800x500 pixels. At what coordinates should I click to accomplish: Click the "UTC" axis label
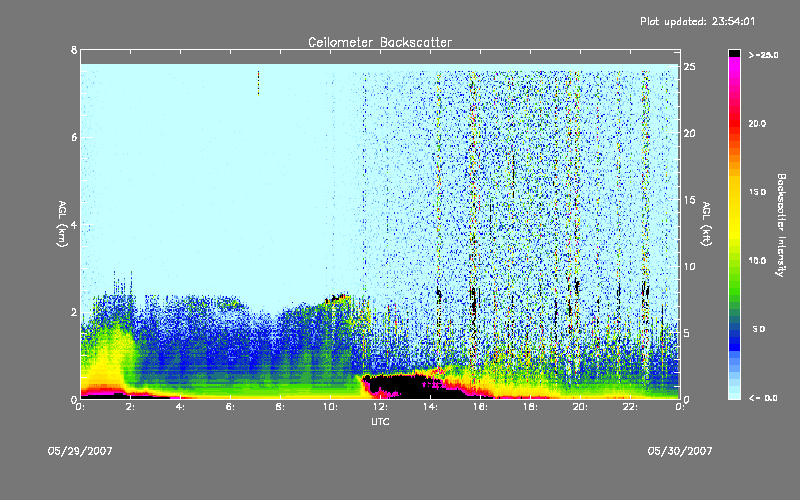coord(380,421)
